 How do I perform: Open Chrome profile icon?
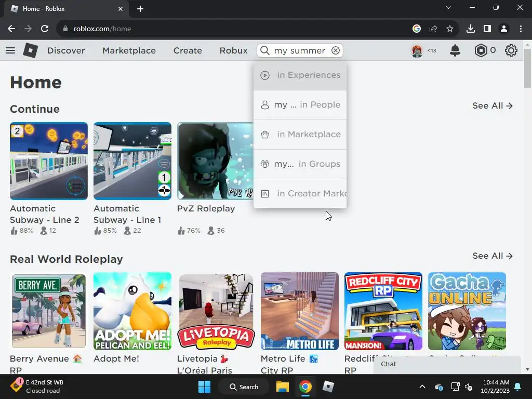pos(504,29)
